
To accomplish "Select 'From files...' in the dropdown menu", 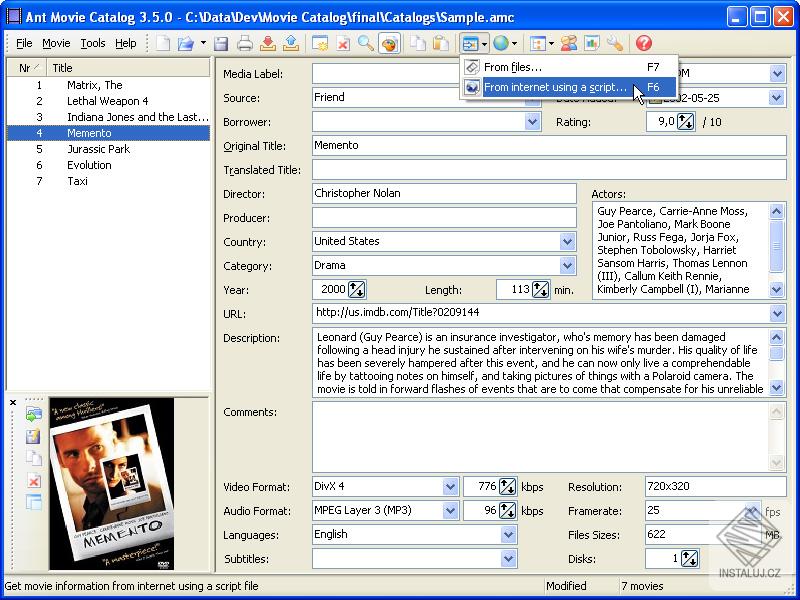I will click(x=513, y=67).
